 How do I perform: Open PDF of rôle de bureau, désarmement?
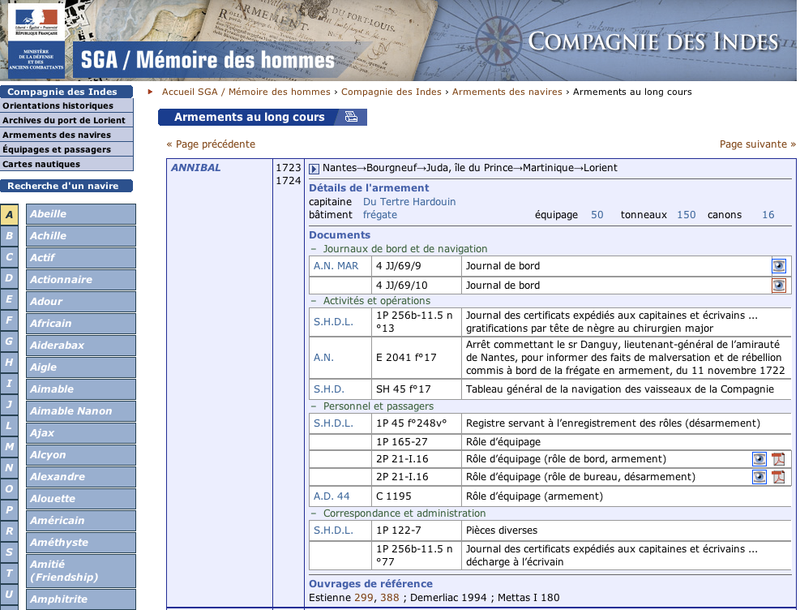point(778,477)
